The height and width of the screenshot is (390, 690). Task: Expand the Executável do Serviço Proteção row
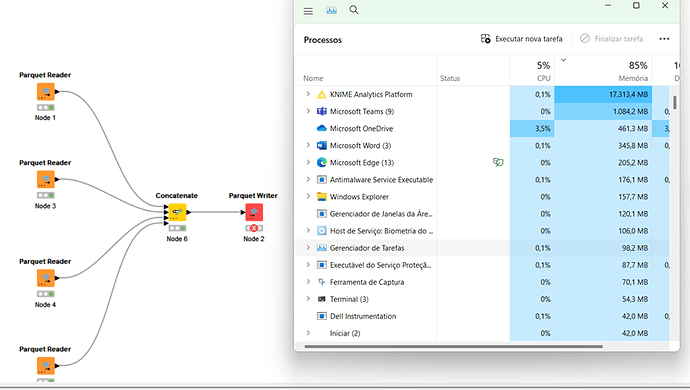click(x=308, y=265)
